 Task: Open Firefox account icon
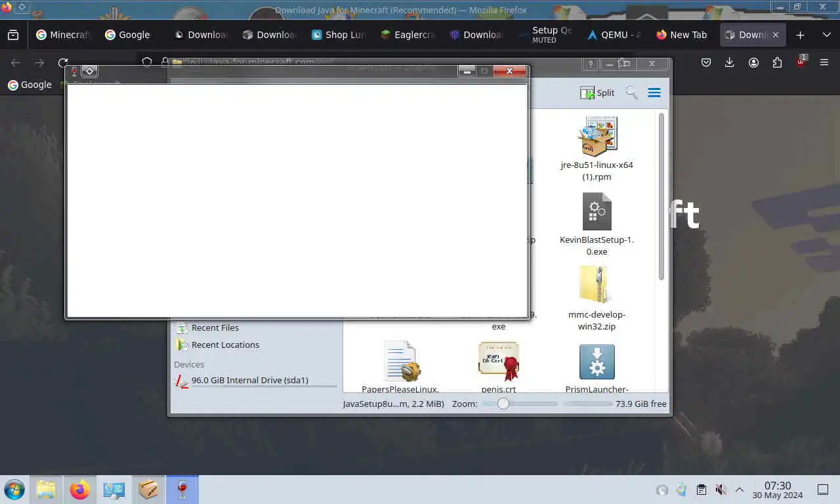coord(753,62)
